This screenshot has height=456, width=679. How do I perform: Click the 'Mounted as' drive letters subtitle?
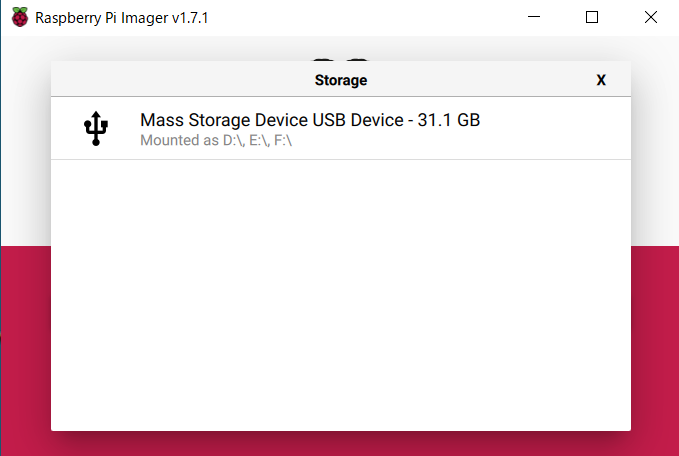(x=216, y=140)
